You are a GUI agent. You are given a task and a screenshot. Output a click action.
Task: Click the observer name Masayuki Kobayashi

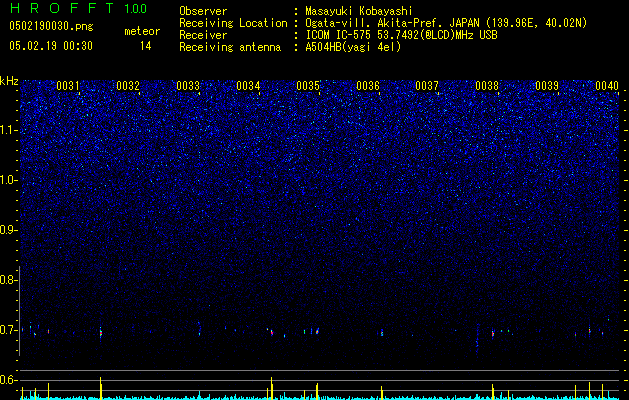(359, 11)
